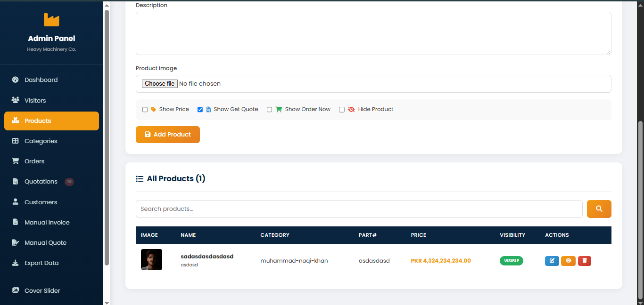The height and width of the screenshot is (305, 644).
Task: Click product name sadasdasdasdasd
Action: pos(207,257)
